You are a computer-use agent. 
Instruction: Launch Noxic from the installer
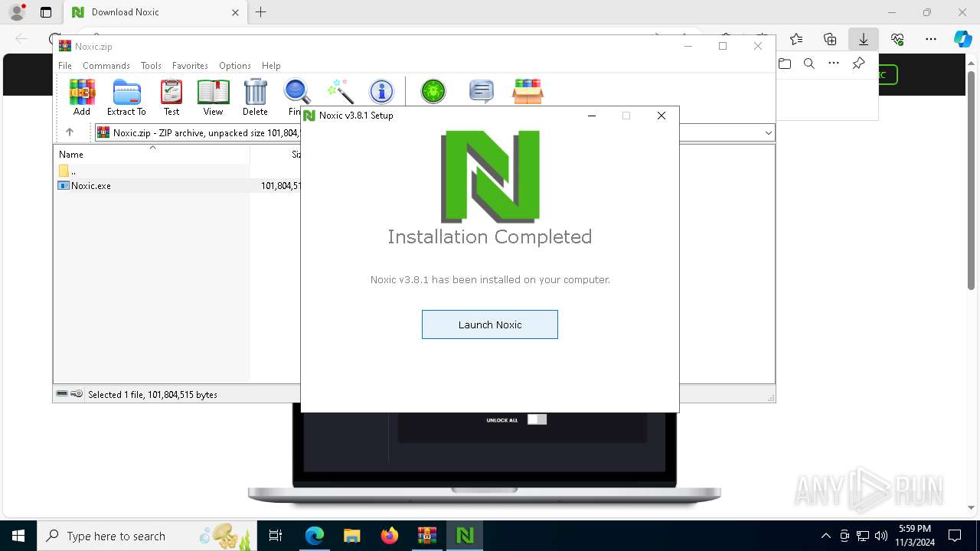pos(490,324)
